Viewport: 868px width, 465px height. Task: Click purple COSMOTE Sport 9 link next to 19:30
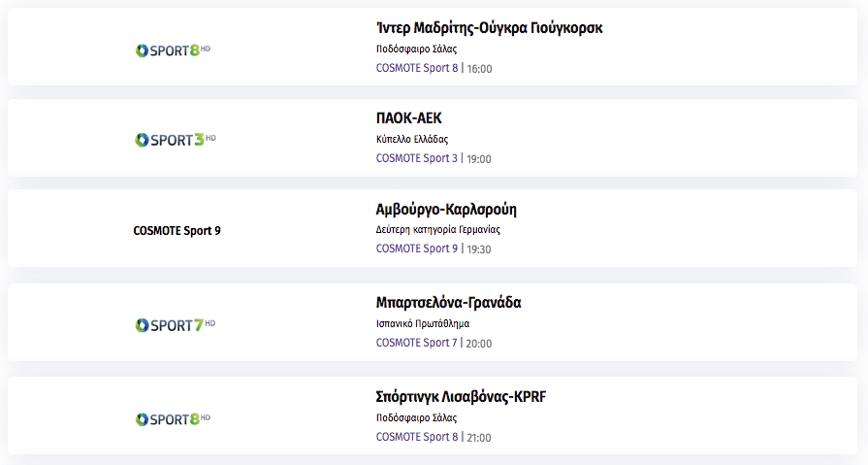(417, 249)
